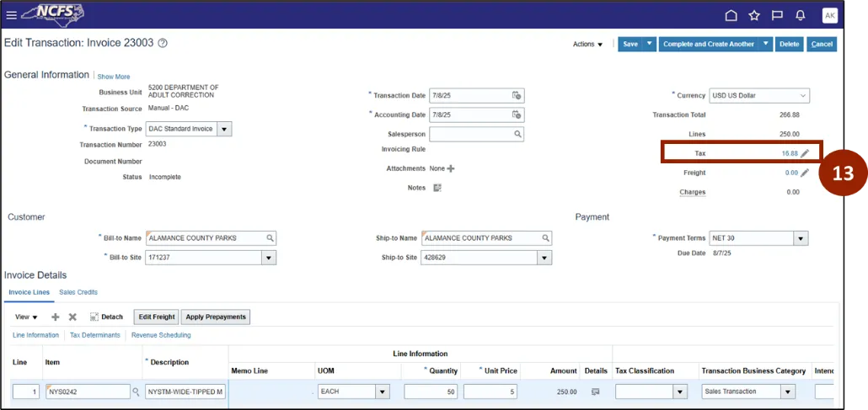Click the Quantity input field
Screen dimensions: 868x410
pyautogui.click(x=430, y=391)
